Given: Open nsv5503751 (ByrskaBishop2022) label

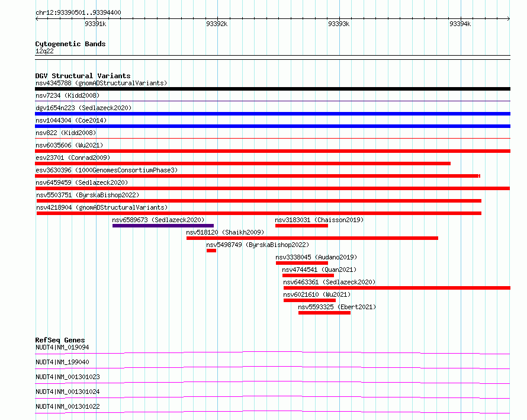Looking at the screenshot, I should point(88,195).
